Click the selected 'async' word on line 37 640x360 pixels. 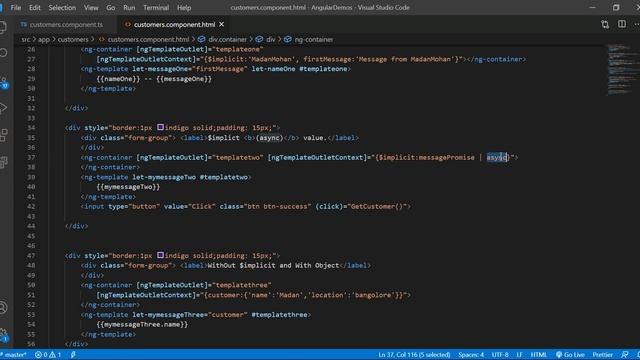pyautogui.click(x=496, y=157)
